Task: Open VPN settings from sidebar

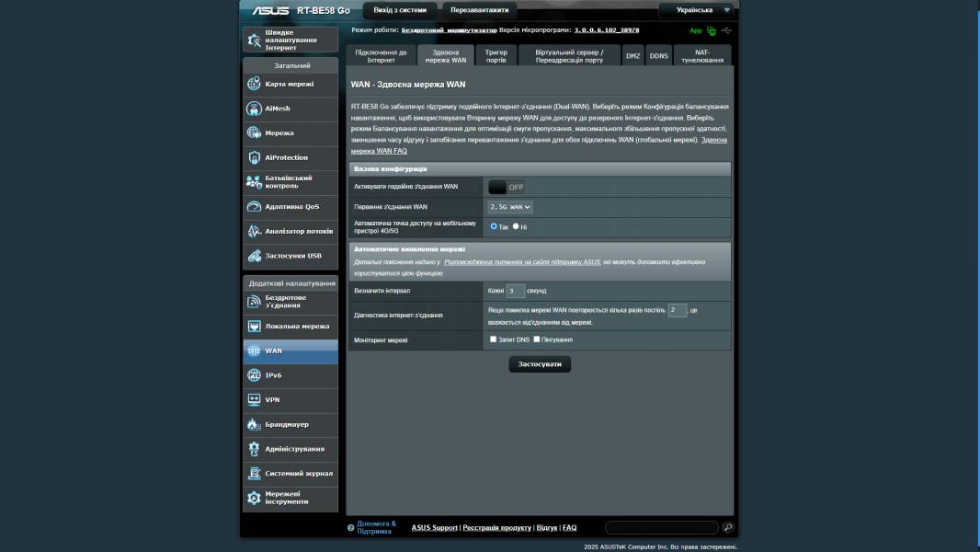Action: (270, 400)
